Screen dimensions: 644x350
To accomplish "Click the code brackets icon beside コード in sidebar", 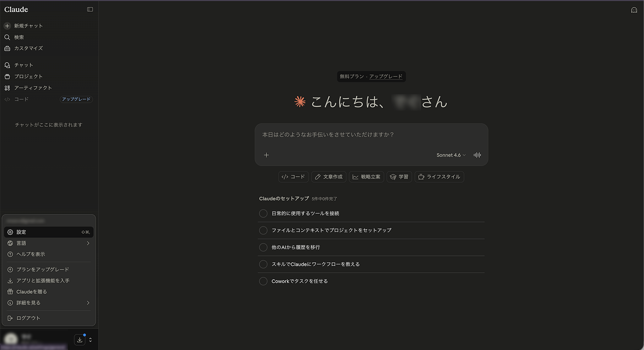I will click(x=7, y=99).
